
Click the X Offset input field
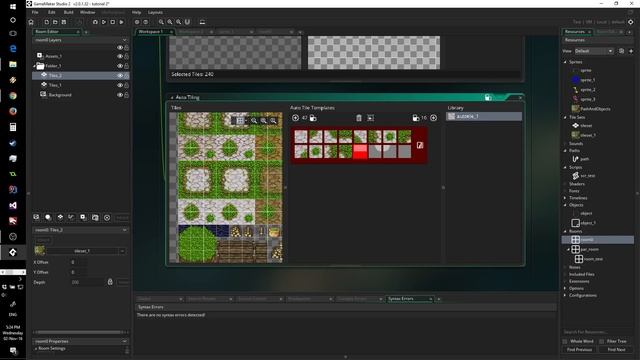(x=78, y=262)
